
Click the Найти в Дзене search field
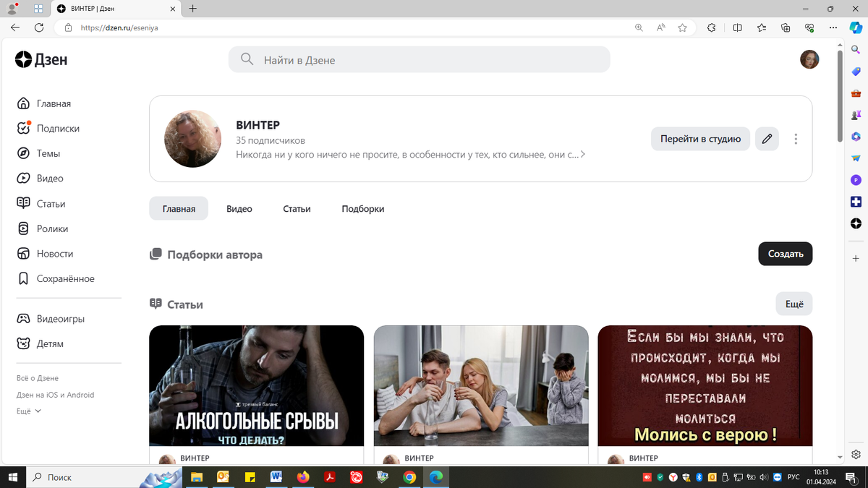(x=420, y=60)
